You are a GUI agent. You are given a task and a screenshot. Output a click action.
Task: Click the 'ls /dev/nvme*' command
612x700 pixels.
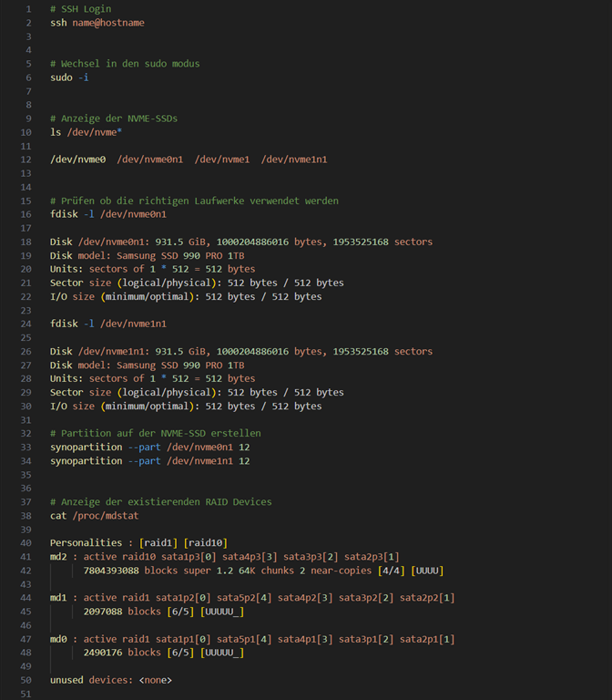[87, 132]
